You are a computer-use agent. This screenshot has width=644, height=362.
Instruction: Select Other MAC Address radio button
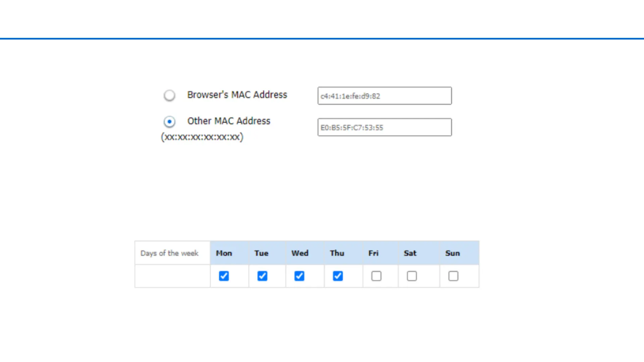click(169, 121)
